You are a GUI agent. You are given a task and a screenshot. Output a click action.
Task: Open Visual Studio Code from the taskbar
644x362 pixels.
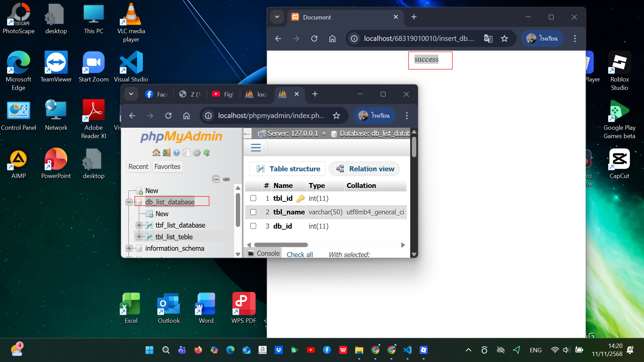point(407,350)
